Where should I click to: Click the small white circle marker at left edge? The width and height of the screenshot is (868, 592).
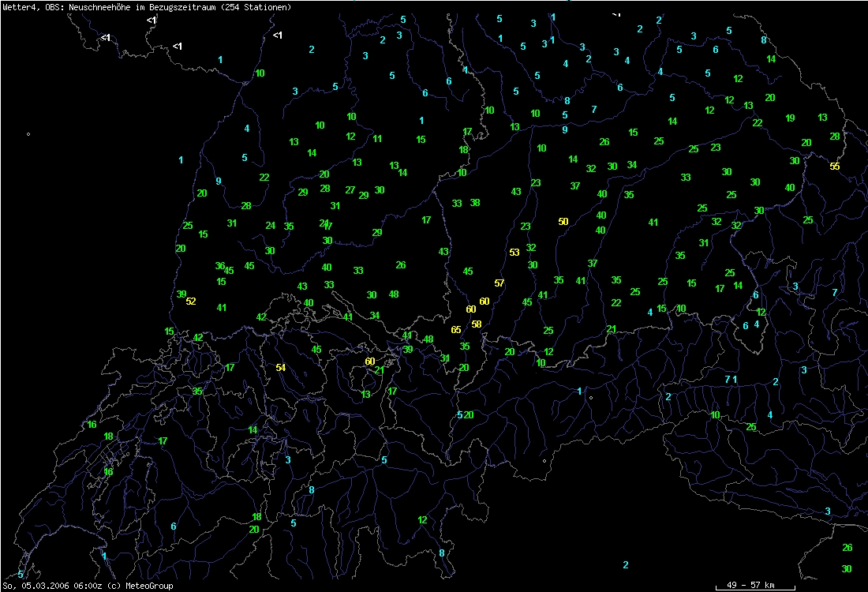coord(28,133)
